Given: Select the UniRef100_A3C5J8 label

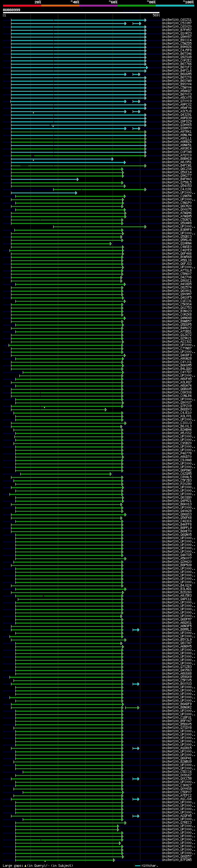Looking at the screenshot, I should point(177,111).
